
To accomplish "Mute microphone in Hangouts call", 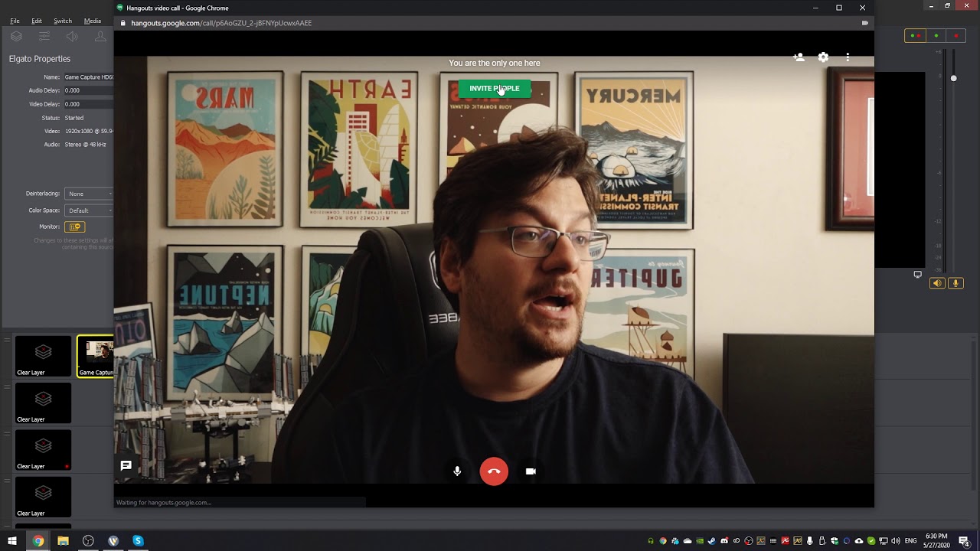I will point(457,471).
